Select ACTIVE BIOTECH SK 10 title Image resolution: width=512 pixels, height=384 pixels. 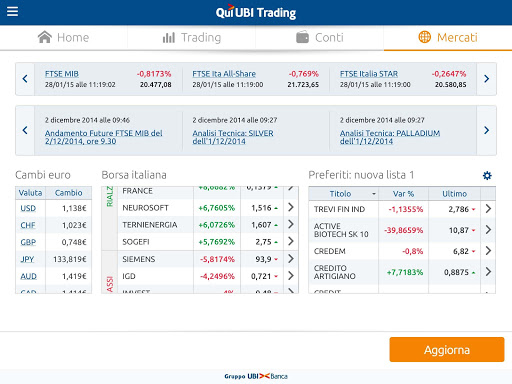(x=341, y=230)
